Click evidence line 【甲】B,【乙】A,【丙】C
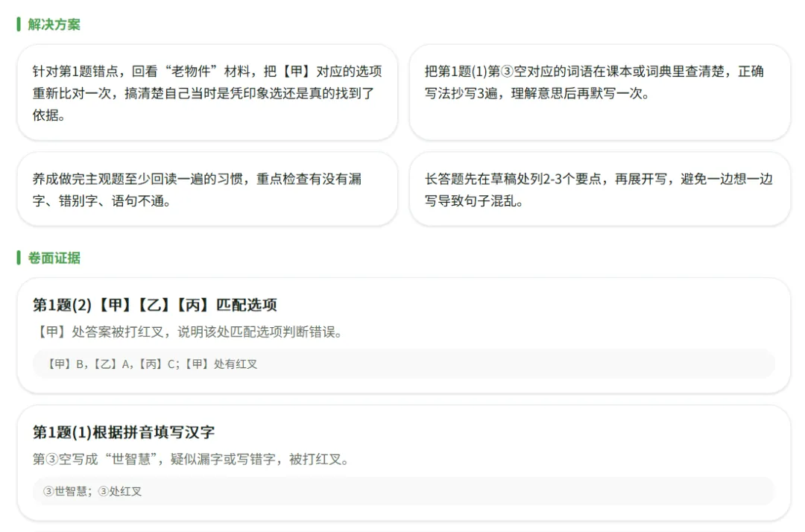Screen dimensions: 805x532 point(403,364)
